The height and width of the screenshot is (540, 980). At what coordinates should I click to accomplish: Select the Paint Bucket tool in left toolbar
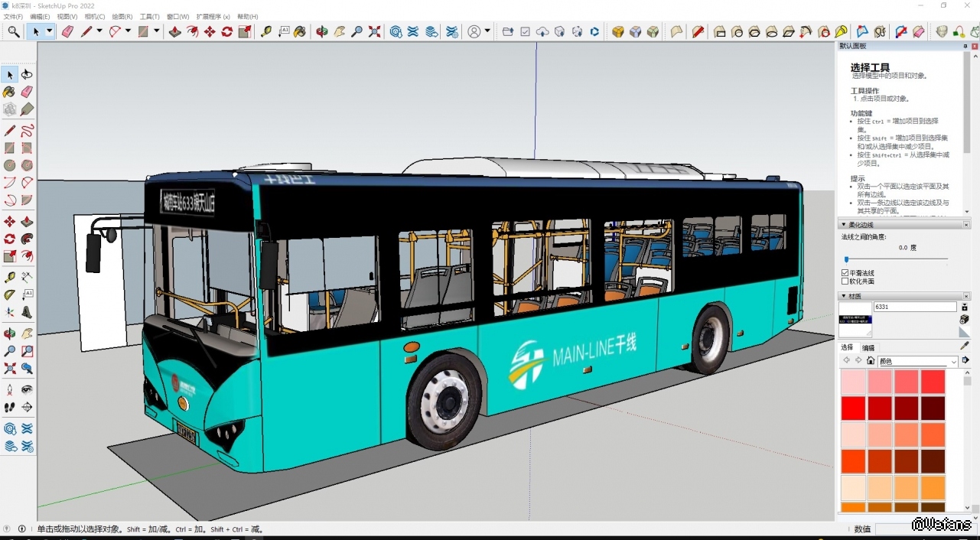click(x=9, y=91)
